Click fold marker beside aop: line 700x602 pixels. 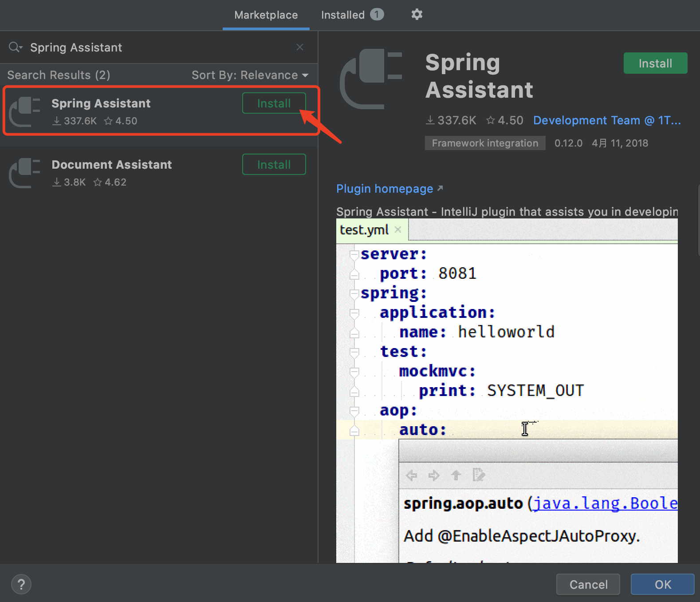[354, 411]
